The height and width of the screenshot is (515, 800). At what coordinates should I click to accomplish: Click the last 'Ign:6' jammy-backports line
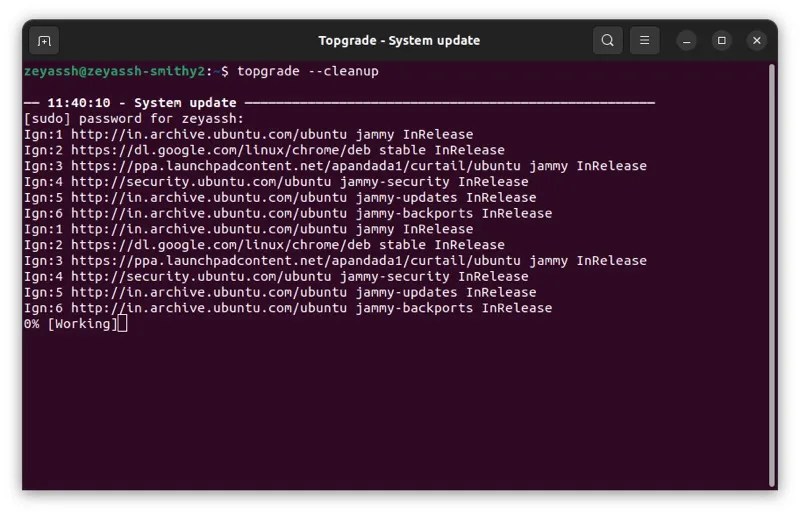click(x=288, y=308)
